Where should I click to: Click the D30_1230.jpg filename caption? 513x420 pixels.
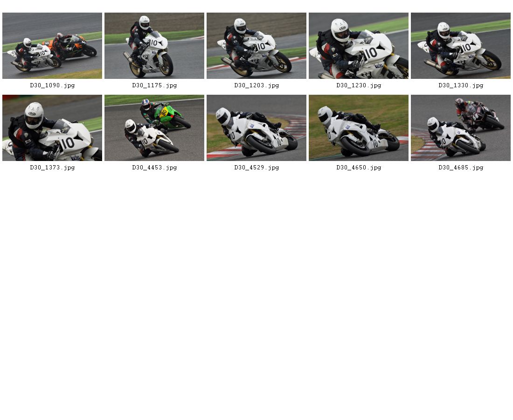pyautogui.click(x=359, y=85)
